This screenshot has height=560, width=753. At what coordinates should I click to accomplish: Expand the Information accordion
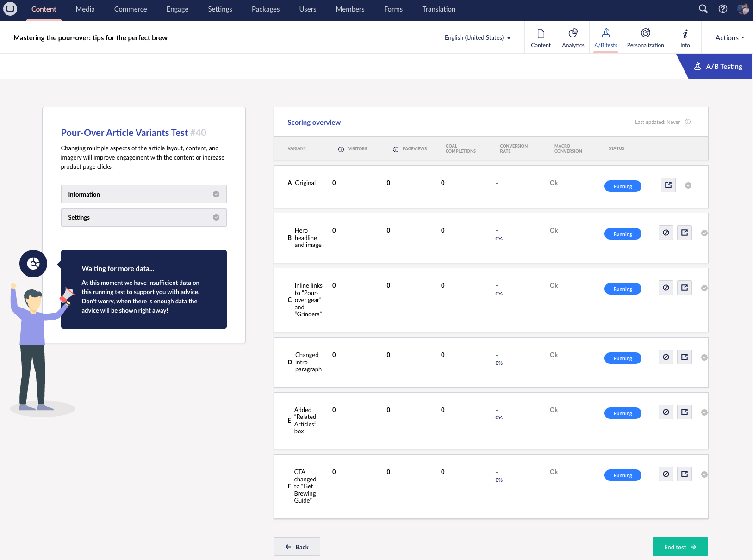[143, 194]
